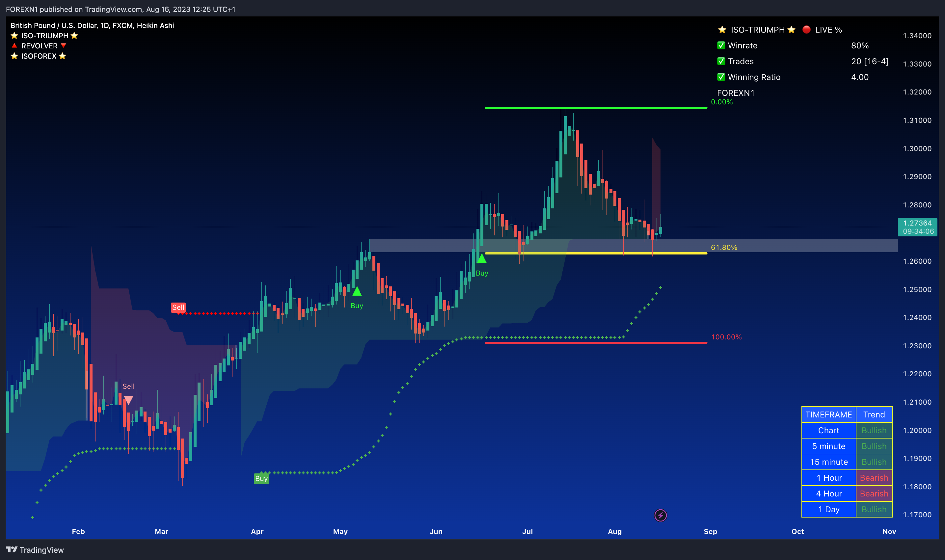Click the red Sell label near March
The height and width of the screenshot is (560, 945).
pyautogui.click(x=178, y=307)
